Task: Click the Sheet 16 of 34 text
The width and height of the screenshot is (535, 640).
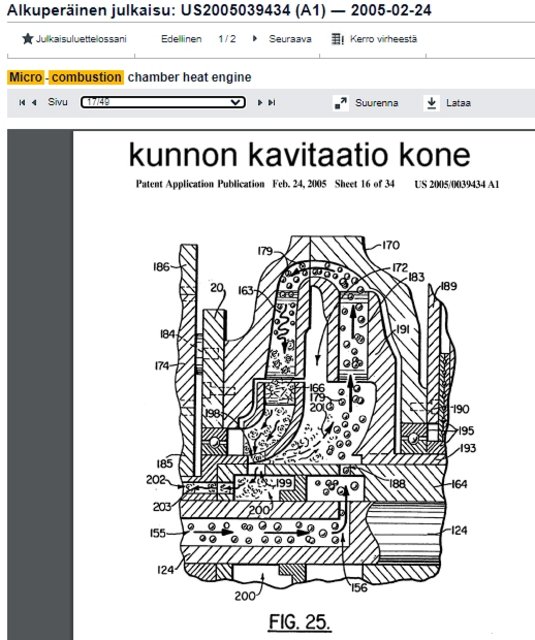Action: 364,184
